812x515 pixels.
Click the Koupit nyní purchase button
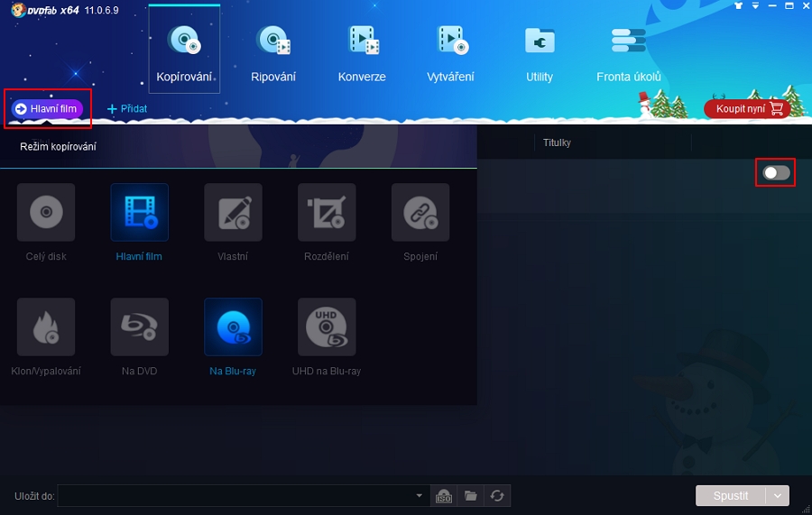coord(747,109)
